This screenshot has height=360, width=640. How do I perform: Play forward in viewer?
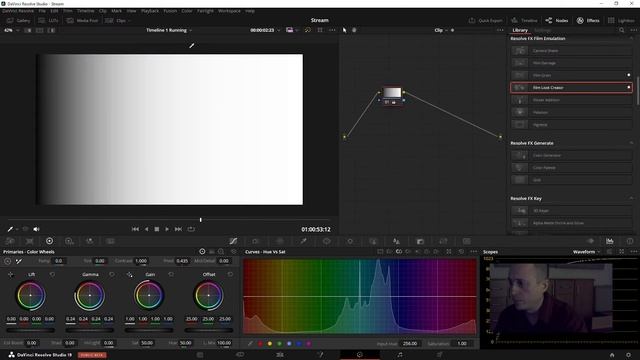tap(167, 229)
